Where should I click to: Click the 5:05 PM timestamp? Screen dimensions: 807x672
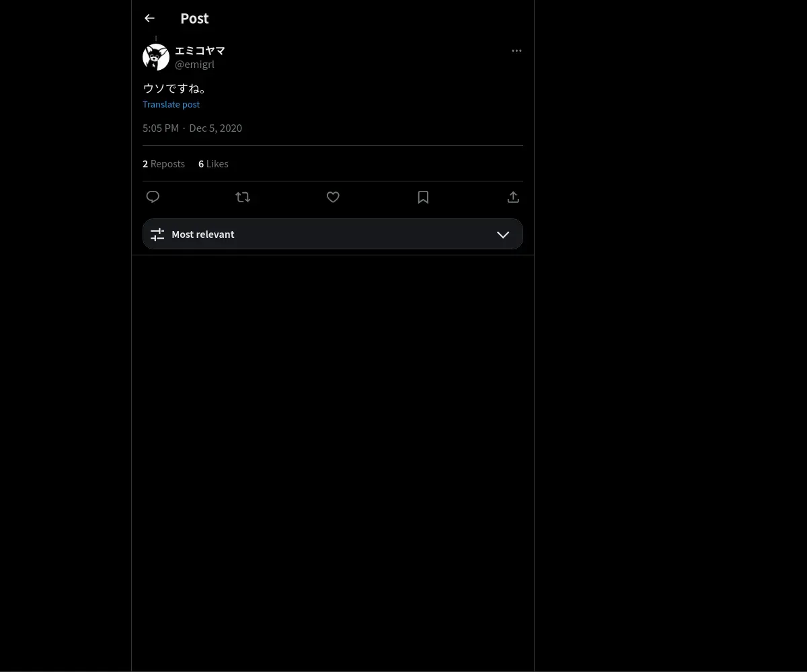(161, 128)
